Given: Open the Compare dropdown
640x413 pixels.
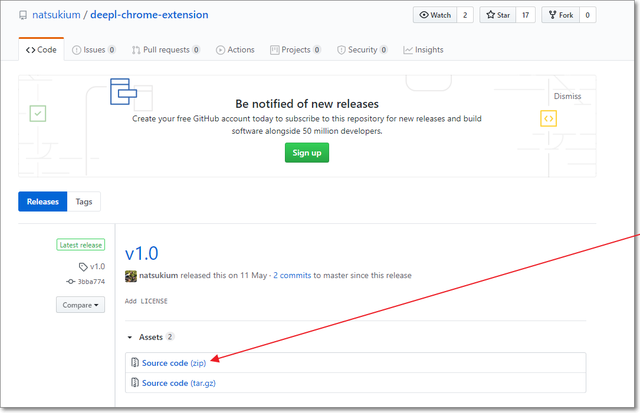Looking at the screenshot, I should click(80, 305).
